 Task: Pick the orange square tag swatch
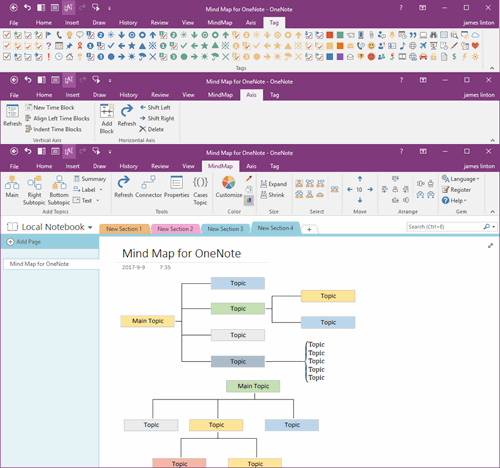(x=340, y=46)
